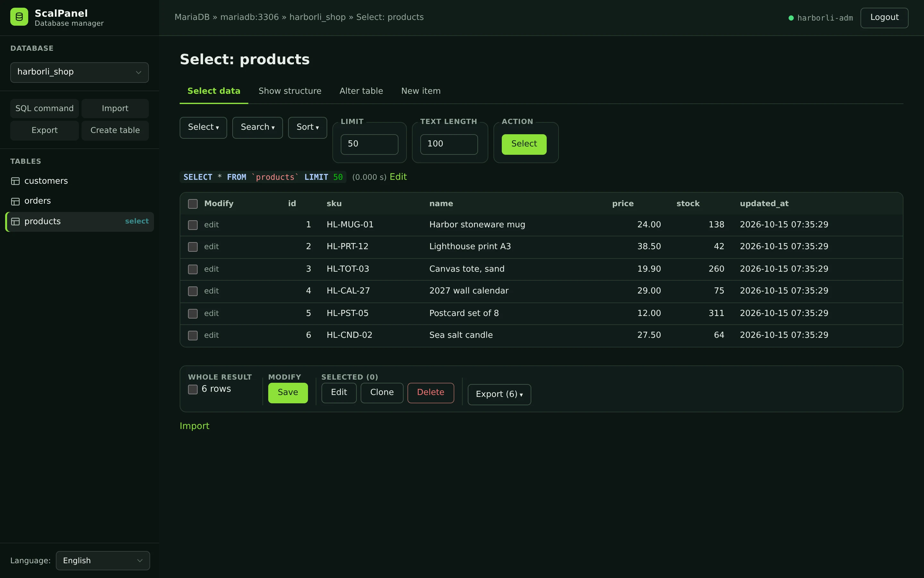
Task: Check the row for 2027 wall calendar
Action: pyautogui.click(x=193, y=291)
